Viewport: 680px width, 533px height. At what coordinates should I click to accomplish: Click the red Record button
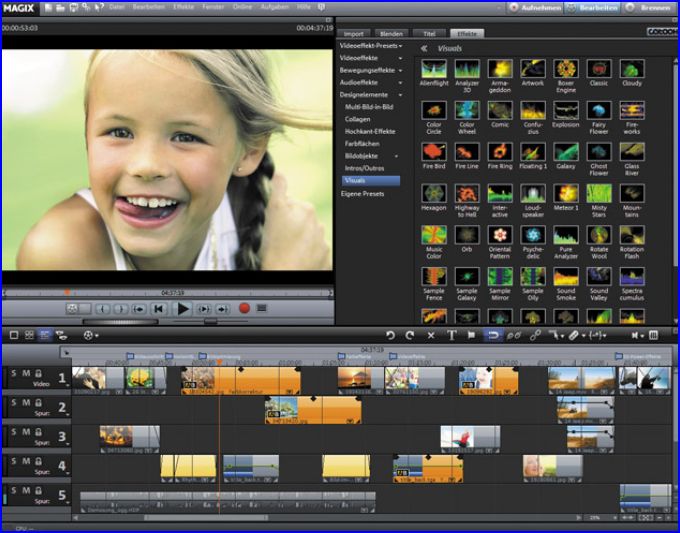[x=243, y=309]
